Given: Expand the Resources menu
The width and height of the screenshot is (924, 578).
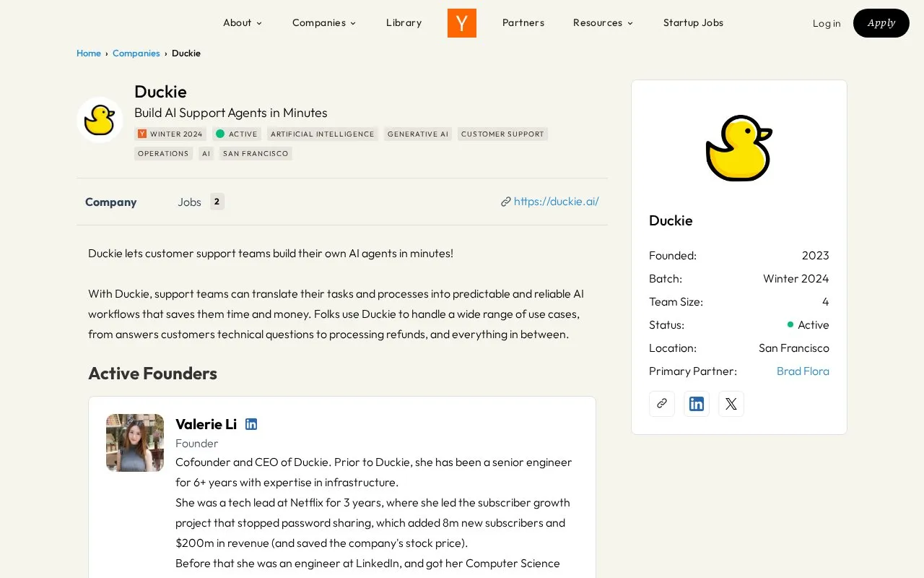Looking at the screenshot, I should (603, 22).
